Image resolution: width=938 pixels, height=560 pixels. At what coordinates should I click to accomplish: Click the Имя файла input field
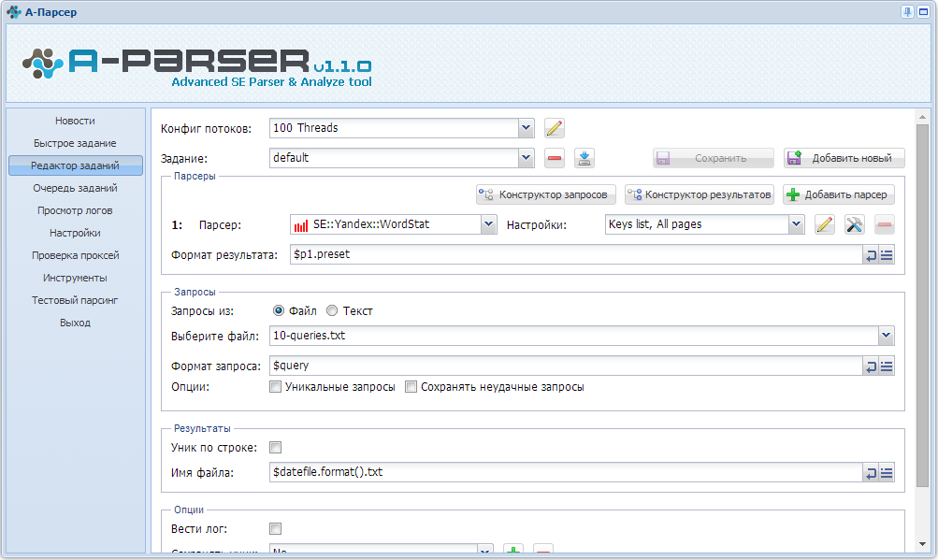[x=566, y=472]
